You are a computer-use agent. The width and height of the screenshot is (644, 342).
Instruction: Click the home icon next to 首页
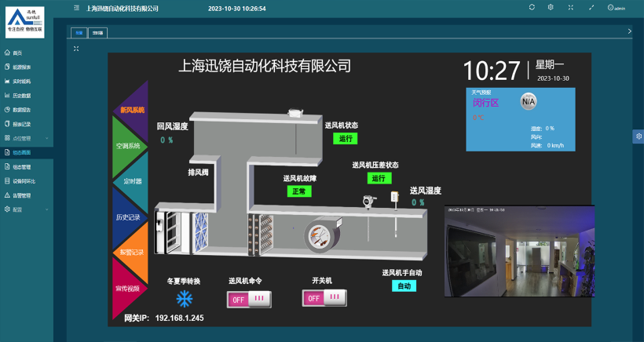tap(7, 53)
